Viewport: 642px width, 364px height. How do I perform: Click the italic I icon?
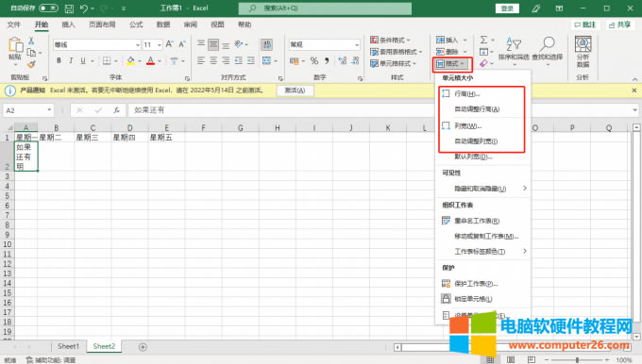pyautogui.click(x=71, y=61)
